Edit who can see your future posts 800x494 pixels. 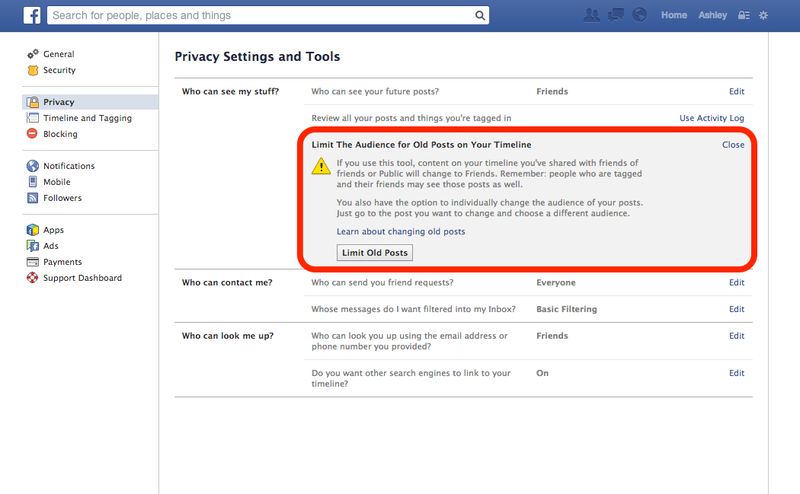click(736, 91)
